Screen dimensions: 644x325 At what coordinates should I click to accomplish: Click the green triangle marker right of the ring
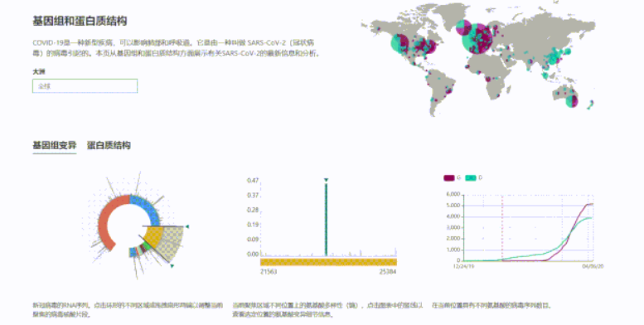(187, 226)
